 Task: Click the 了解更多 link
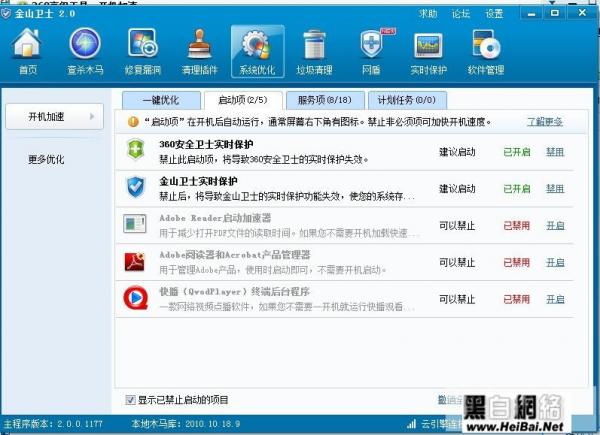(x=545, y=122)
